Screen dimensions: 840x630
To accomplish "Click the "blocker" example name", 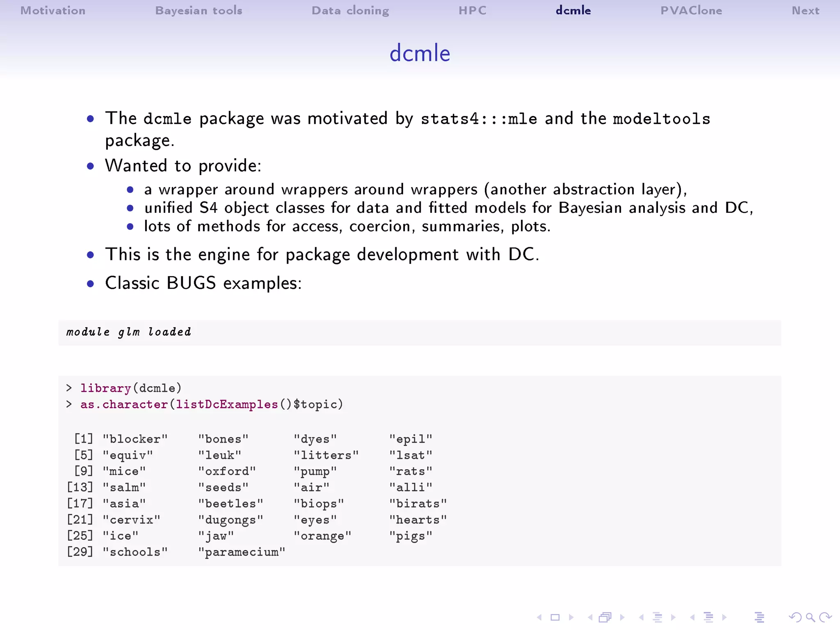I will [135, 439].
